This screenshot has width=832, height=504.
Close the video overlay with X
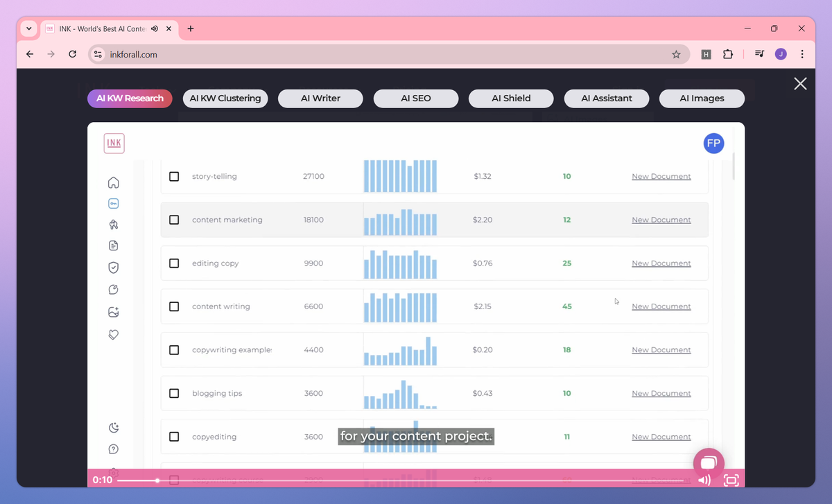click(x=800, y=84)
